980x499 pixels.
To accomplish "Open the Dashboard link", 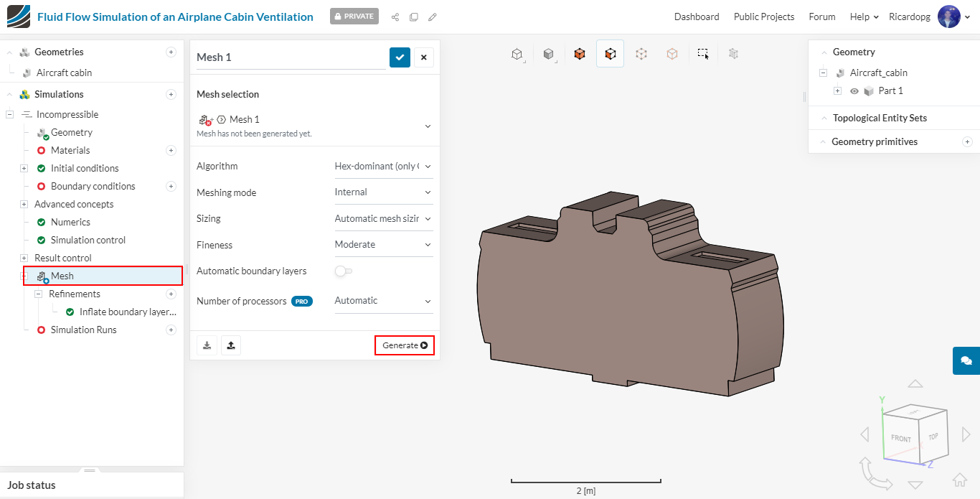I will pos(696,17).
